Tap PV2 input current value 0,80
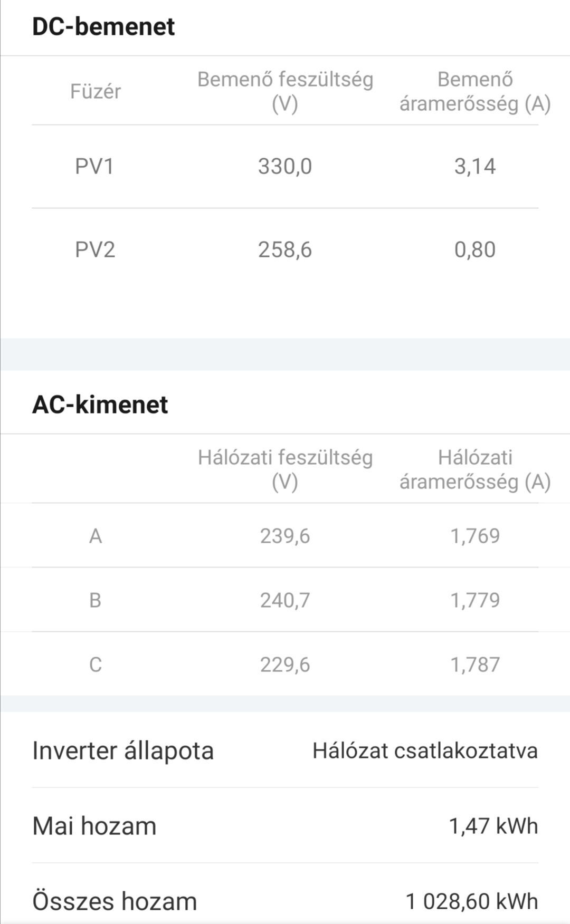The width and height of the screenshot is (570, 924). [475, 249]
